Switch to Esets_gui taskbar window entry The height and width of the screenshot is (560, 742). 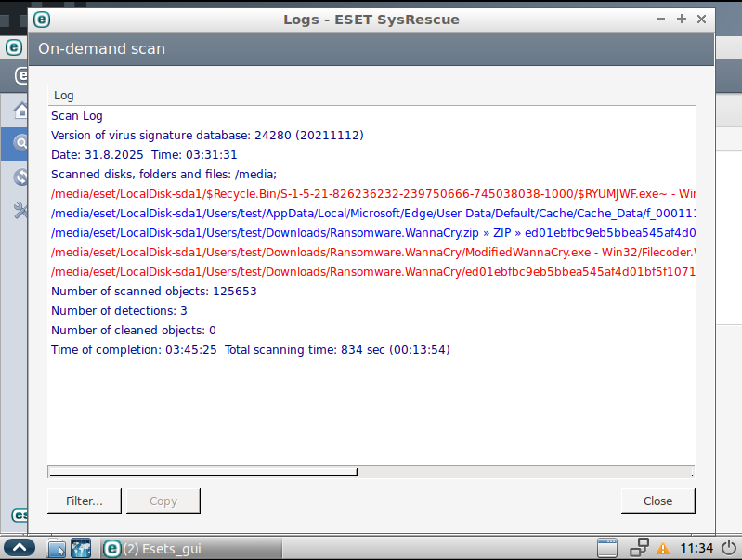pyautogui.click(x=191, y=549)
